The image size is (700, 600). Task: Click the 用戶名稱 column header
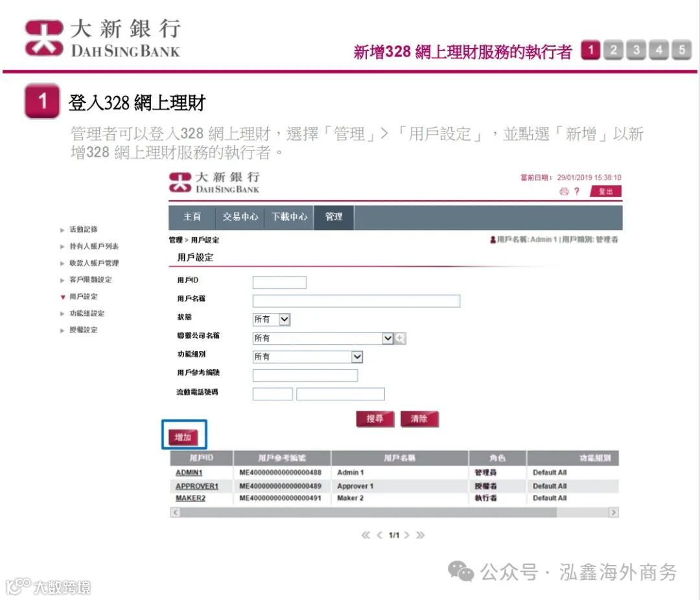click(x=400, y=458)
